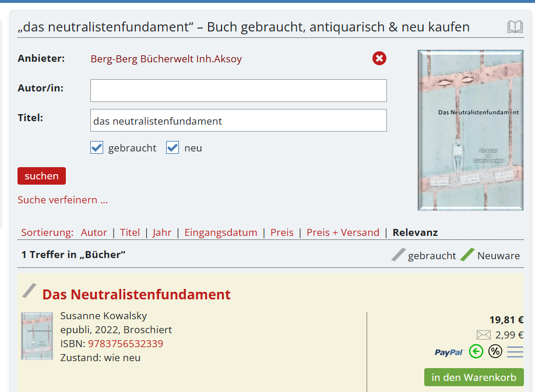Sort results by Autor
535x392 pixels.
click(x=94, y=232)
